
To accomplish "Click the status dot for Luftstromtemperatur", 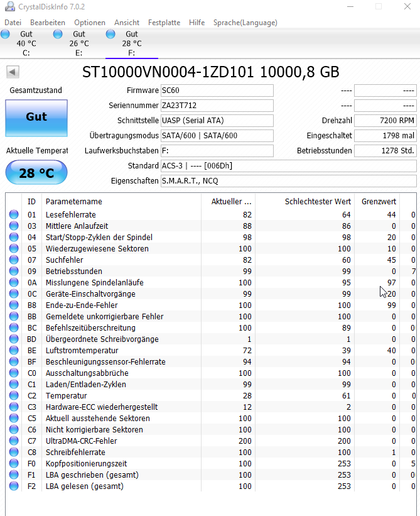I will [x=14, y=350].
